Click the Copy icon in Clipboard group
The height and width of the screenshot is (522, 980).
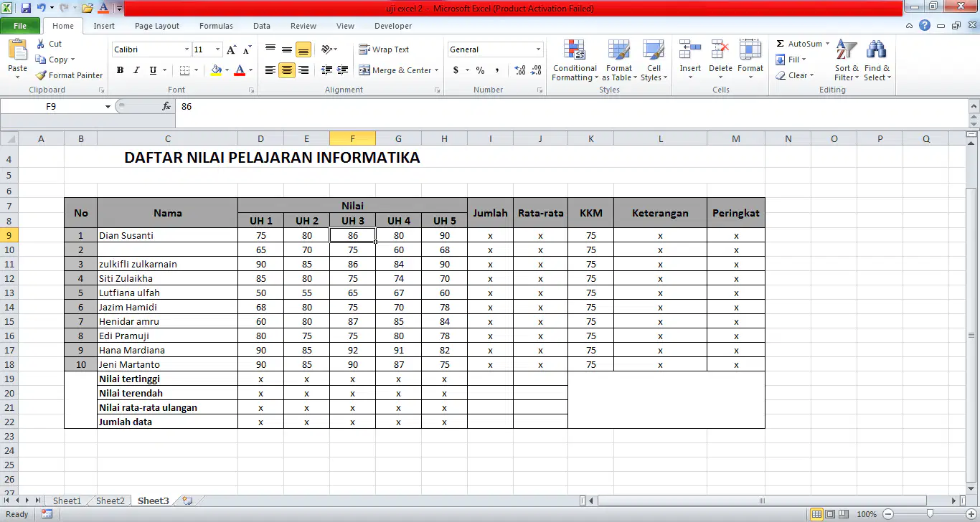pyautogui.click(x=41, y=60)
